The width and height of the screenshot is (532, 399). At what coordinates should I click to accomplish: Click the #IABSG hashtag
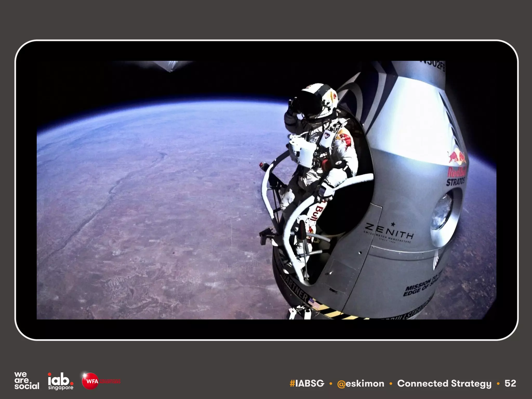coord(307,383)
